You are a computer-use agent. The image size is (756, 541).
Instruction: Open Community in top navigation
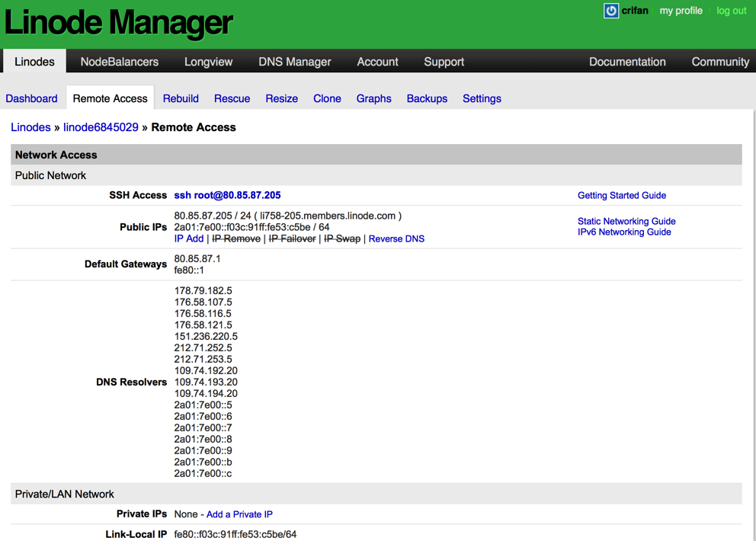[x=720, y=62]
